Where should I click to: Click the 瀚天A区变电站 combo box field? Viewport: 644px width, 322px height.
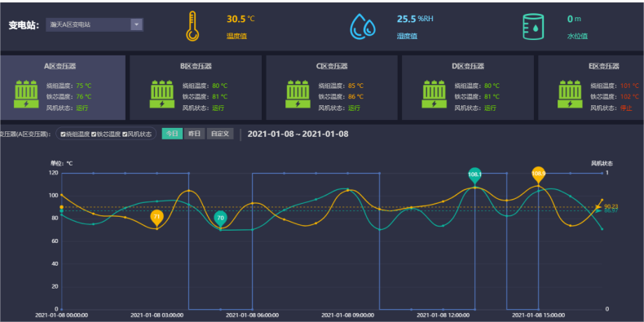pos(95,24)
